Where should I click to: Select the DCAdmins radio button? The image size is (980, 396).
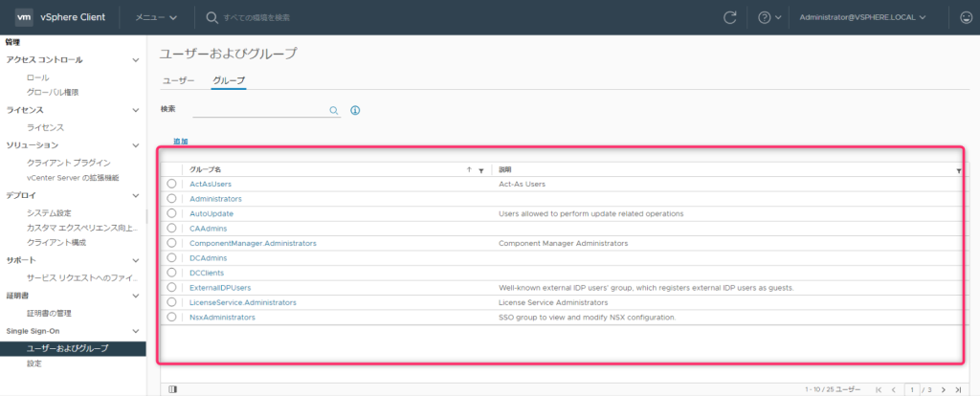pos(171,257)
